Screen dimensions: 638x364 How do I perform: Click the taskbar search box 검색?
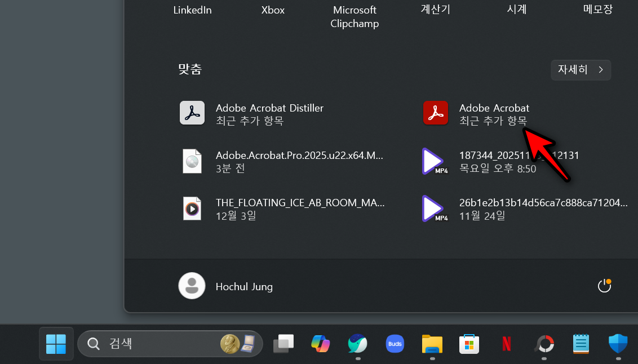click(170, 344)
